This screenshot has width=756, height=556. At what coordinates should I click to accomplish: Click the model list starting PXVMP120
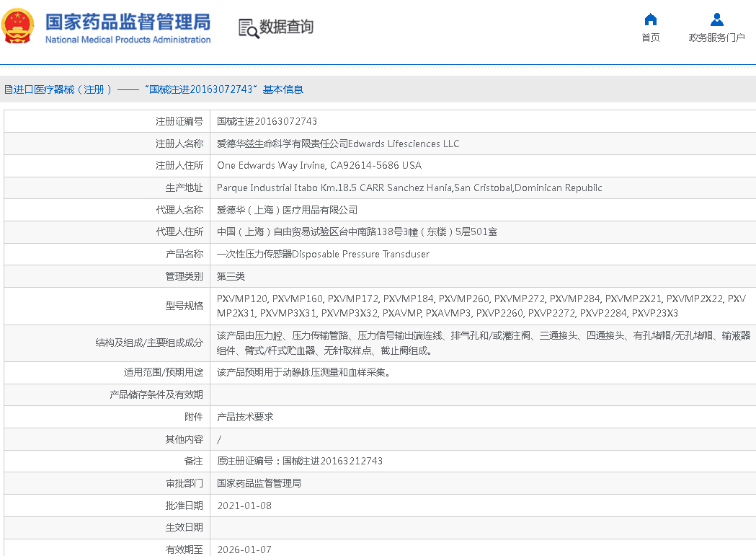click(481, 306)
